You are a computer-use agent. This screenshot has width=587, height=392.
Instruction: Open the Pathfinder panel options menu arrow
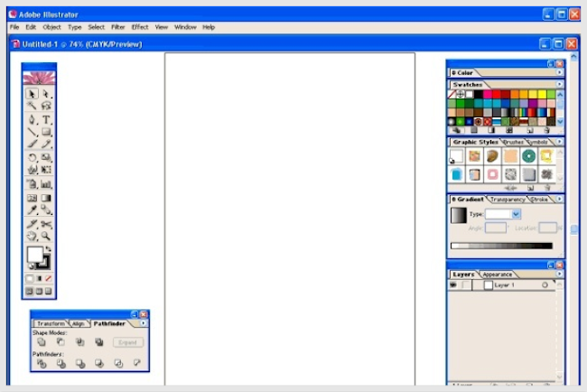(x=144, y=323)
